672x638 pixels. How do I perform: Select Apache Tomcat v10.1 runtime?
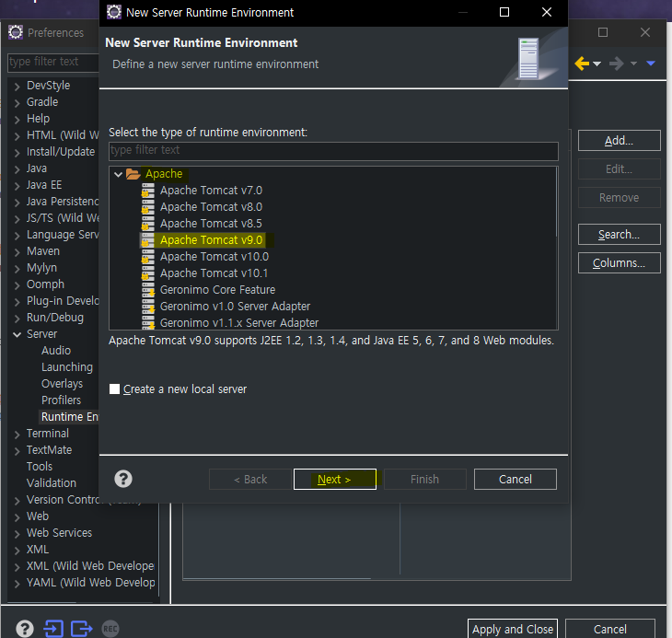214,273
